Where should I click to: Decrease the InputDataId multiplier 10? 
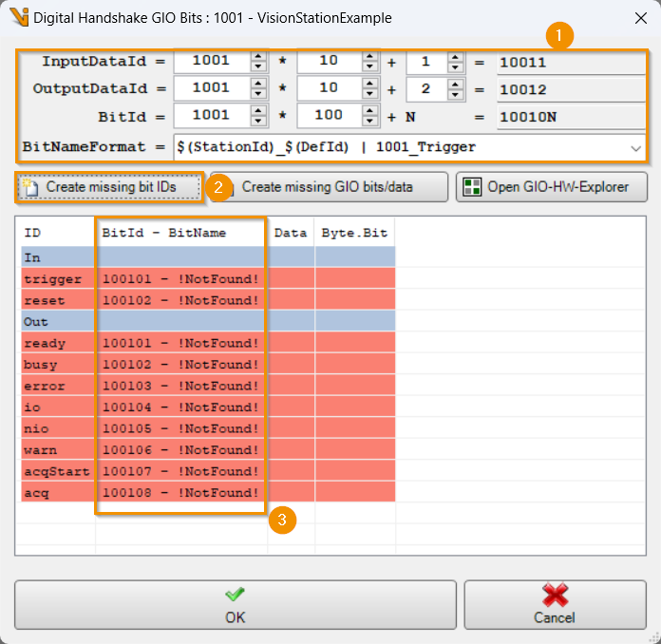[x=369, y=66]
